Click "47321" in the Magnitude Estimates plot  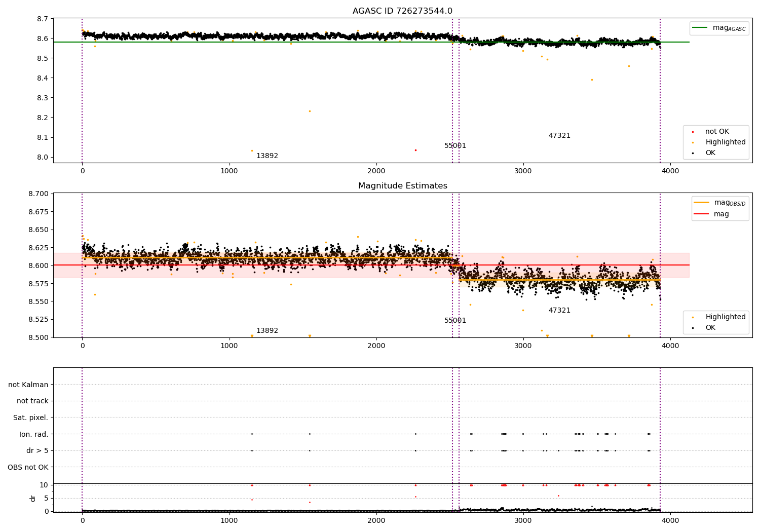click(559, 311)
